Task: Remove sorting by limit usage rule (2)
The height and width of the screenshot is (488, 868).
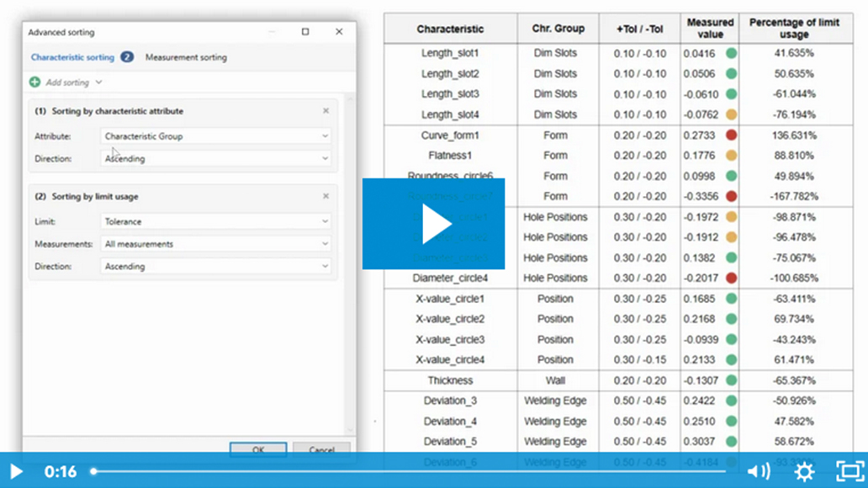Action: click(325, 196)
